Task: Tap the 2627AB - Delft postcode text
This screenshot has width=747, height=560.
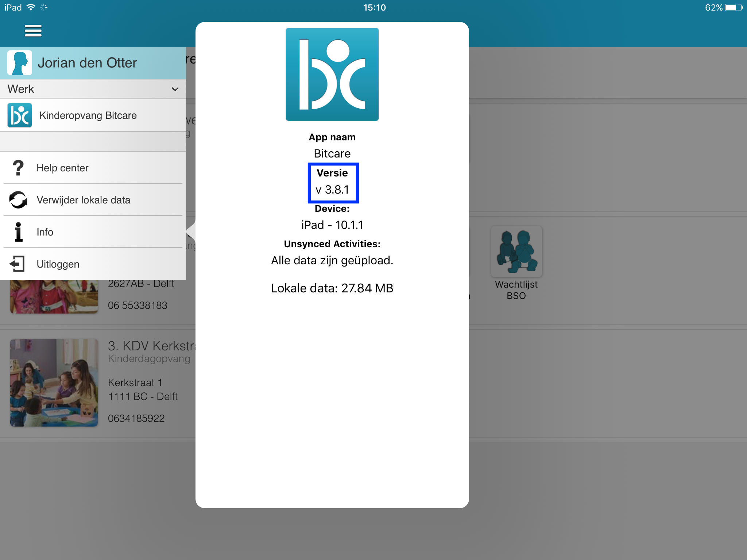Action: click(141, 283)
